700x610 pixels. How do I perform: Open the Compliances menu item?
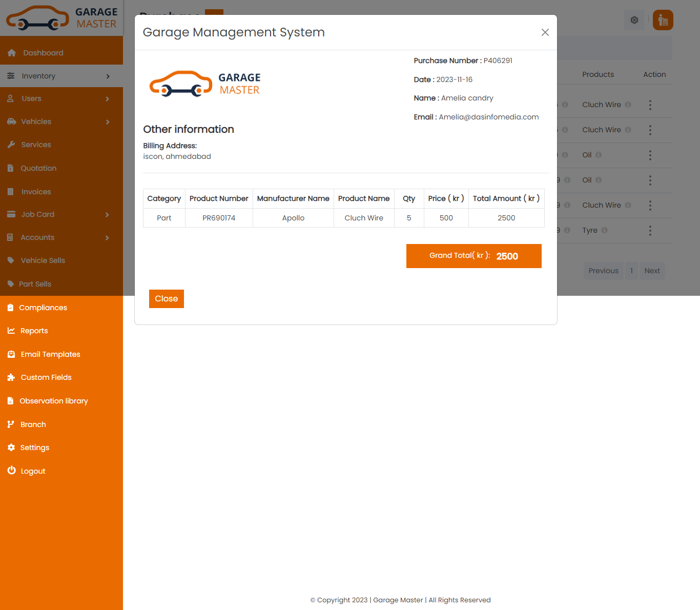point(43,308)
